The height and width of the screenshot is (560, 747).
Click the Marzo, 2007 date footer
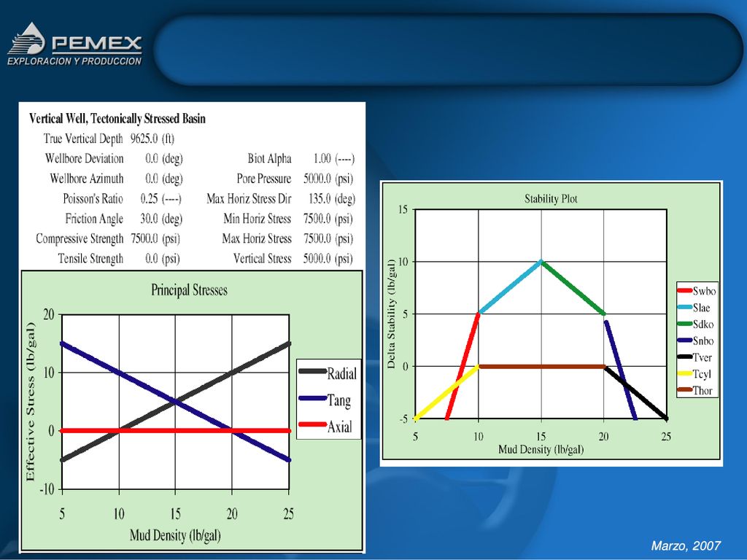pos(686,545)
